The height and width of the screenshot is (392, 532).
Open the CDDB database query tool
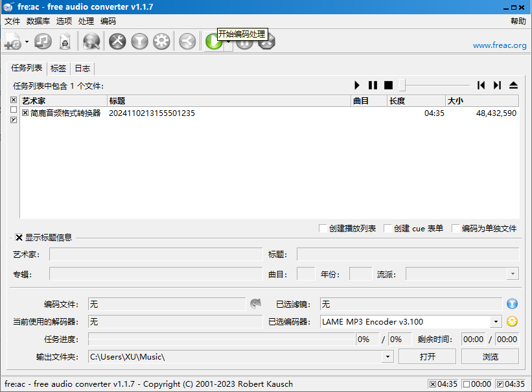pyautogui.click(x=91, y=41)
